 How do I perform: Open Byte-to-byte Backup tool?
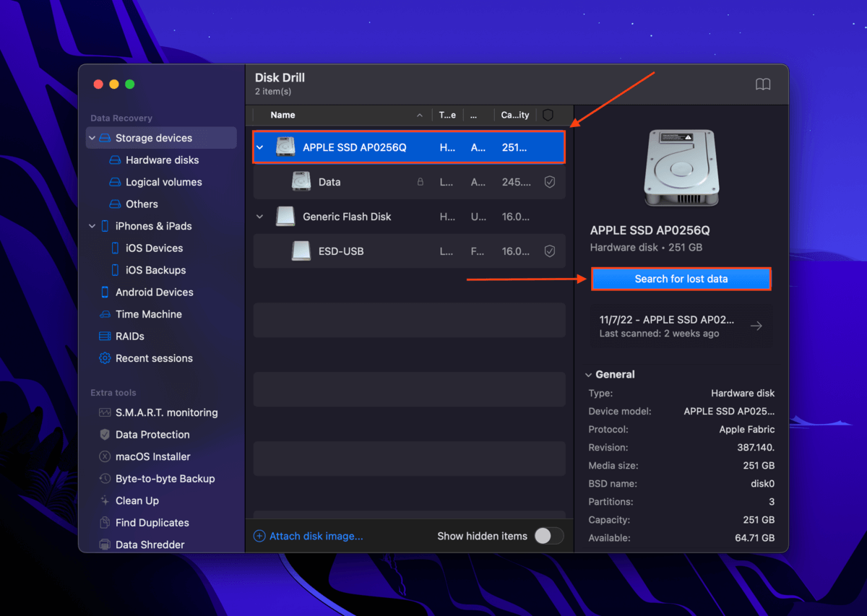165,479
